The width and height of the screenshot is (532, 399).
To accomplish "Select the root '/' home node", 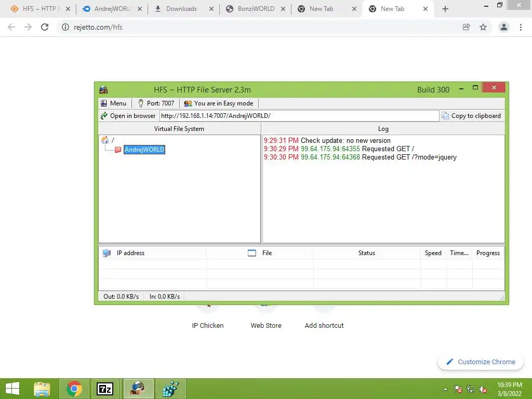I will [x=109, y=140].
